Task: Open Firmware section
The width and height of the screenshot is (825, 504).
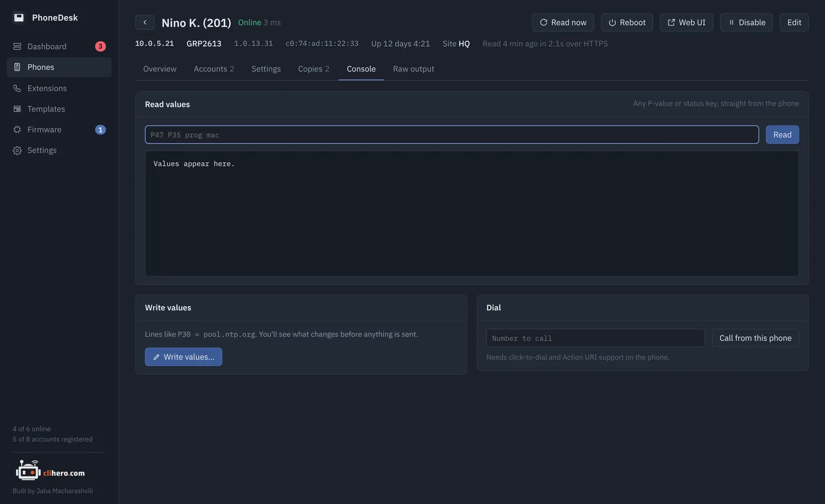Action: 59,129
